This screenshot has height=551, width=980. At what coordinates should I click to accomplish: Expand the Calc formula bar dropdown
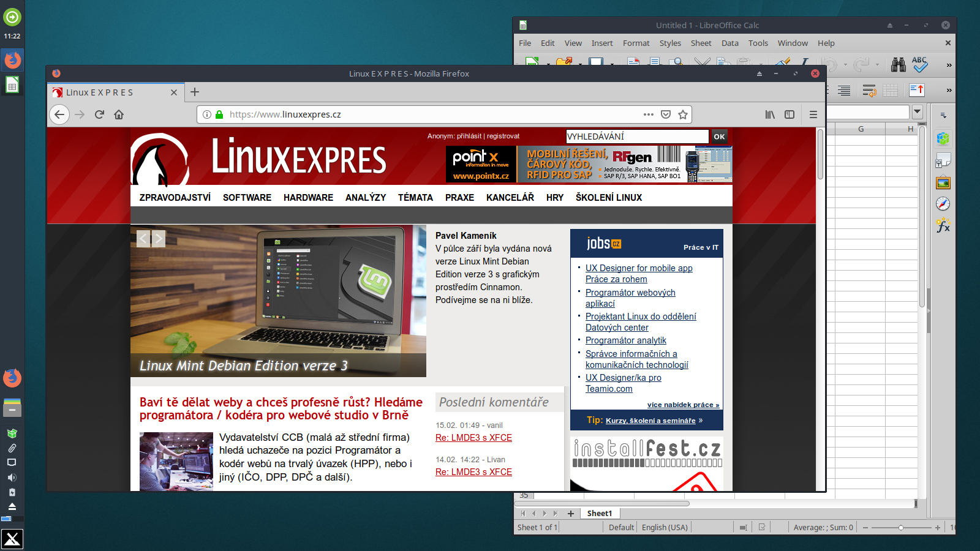(x=917, y=111)
